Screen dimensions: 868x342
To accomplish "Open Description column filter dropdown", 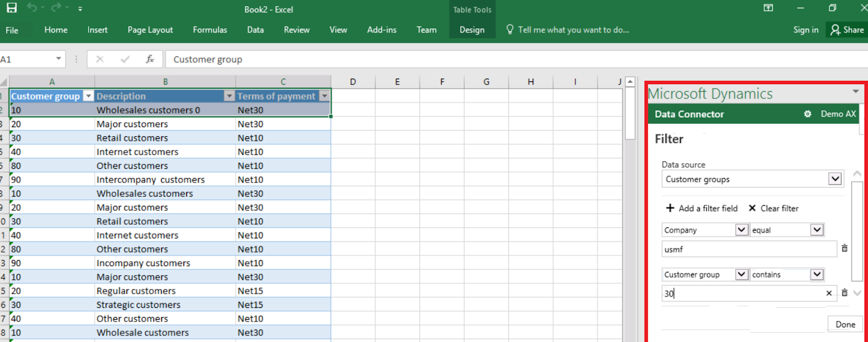I will tap(229, 96).
